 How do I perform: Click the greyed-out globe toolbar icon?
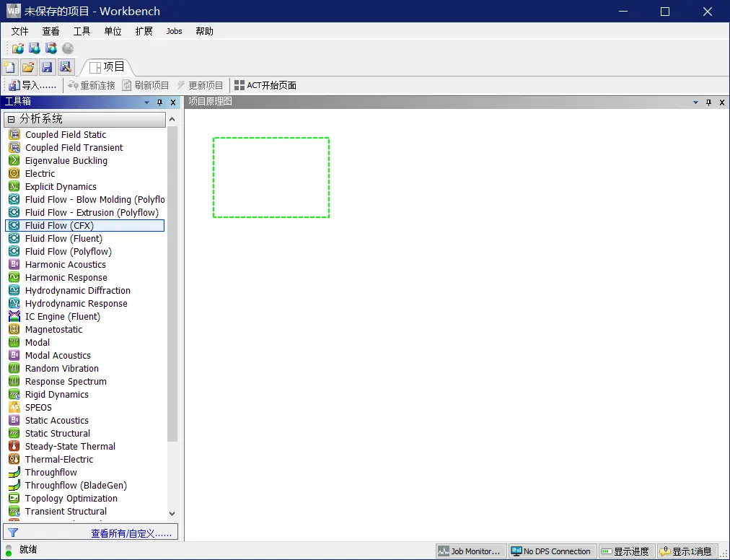click(68, 48)
